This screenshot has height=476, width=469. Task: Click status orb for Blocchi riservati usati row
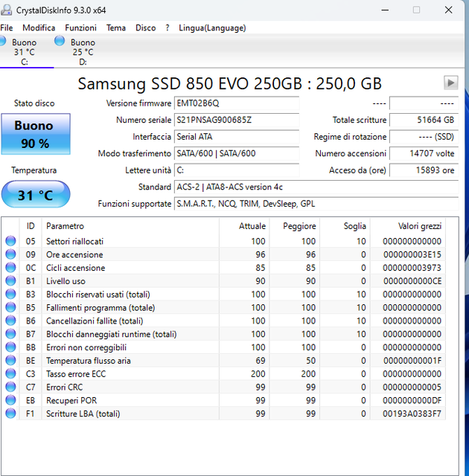[x=10, y=294]
